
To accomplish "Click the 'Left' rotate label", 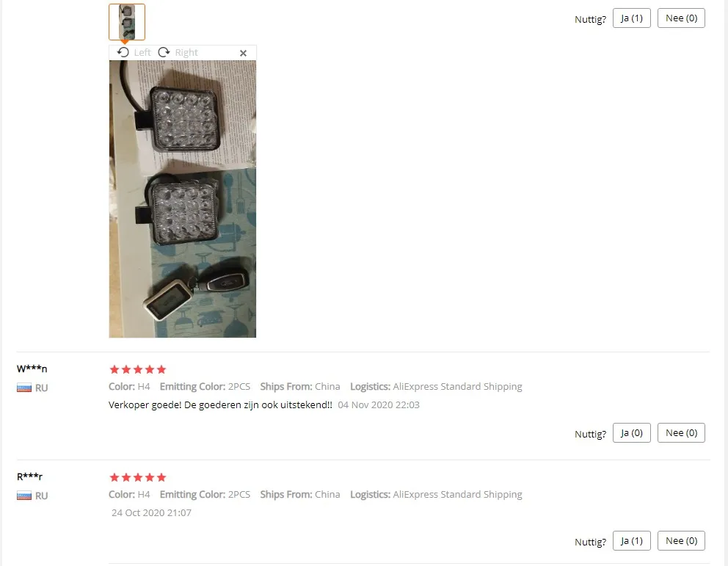I will (142, 52).
